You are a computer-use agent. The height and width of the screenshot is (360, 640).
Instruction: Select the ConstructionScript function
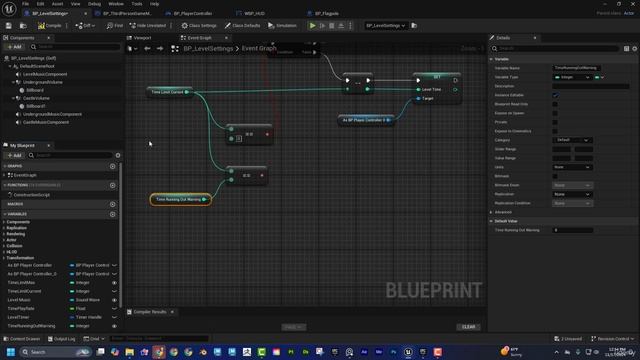pos(31,195)
